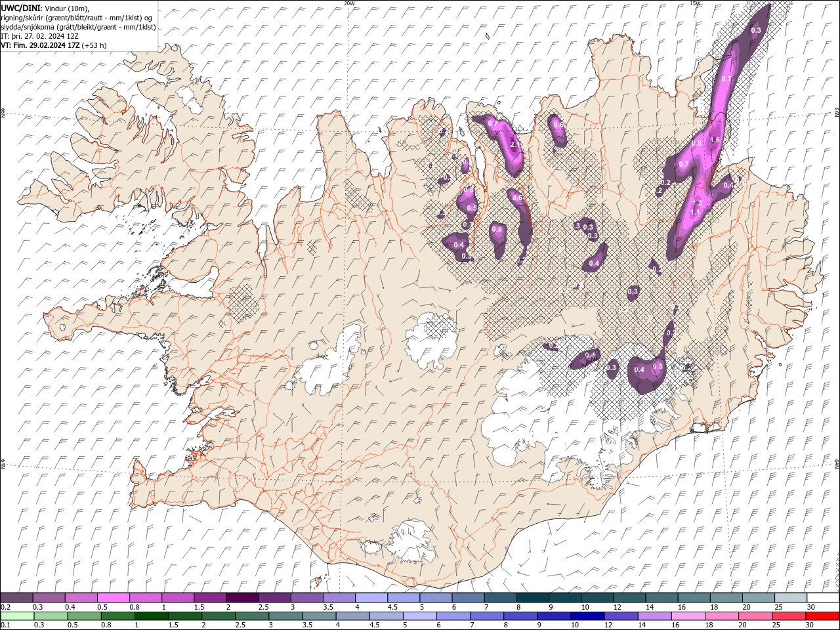Click the '1.6' snowfall value on the map
Screen dimensions: 840x630
[715, 140]
